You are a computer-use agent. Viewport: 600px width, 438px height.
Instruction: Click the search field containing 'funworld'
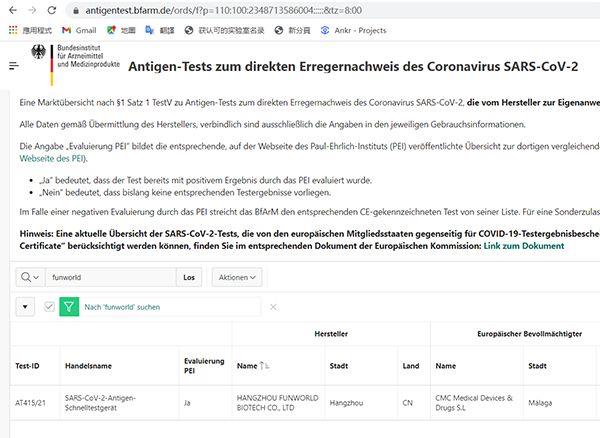tap(111, 277)
